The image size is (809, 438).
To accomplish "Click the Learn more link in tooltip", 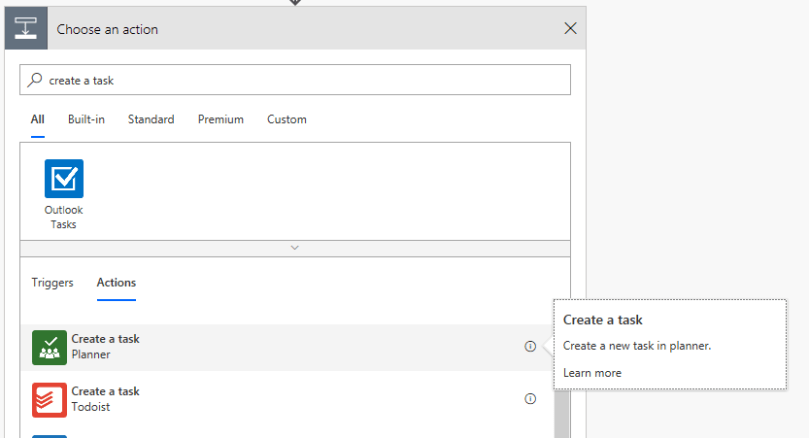I will (x=592, y=373).
